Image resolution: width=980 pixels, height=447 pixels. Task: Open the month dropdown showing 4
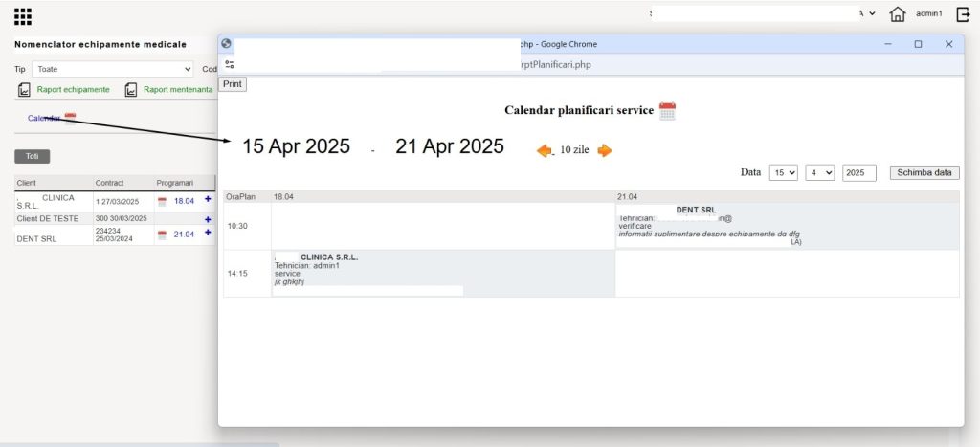[820, 173]
